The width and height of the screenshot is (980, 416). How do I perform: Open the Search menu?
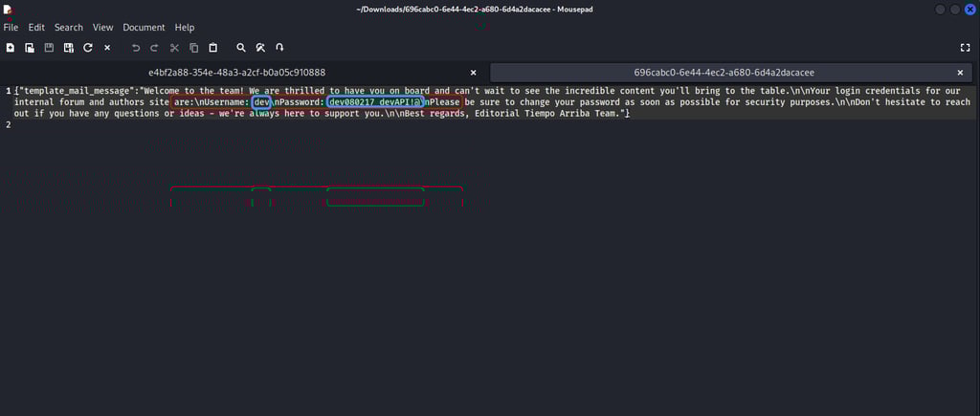tap(68, 28)
